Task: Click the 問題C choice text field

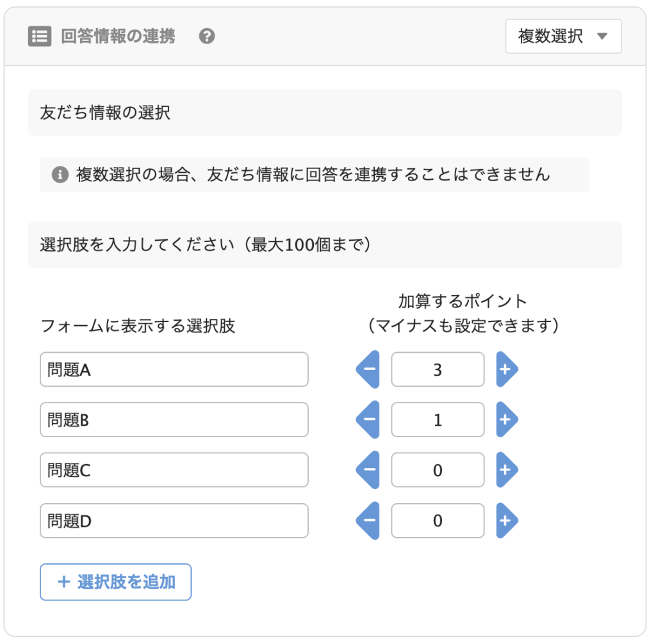Action: pyautogui.click(x=174, y=470)
